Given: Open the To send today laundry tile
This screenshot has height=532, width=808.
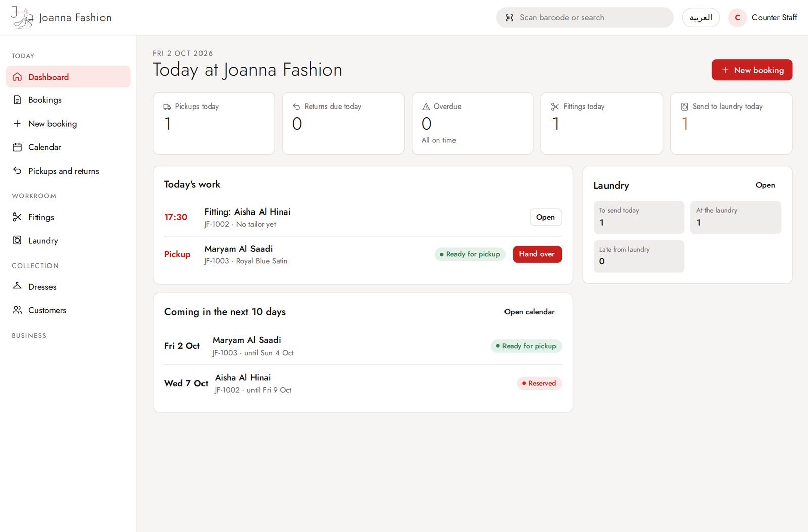Looking at the screenshot, I should (639, 217).
